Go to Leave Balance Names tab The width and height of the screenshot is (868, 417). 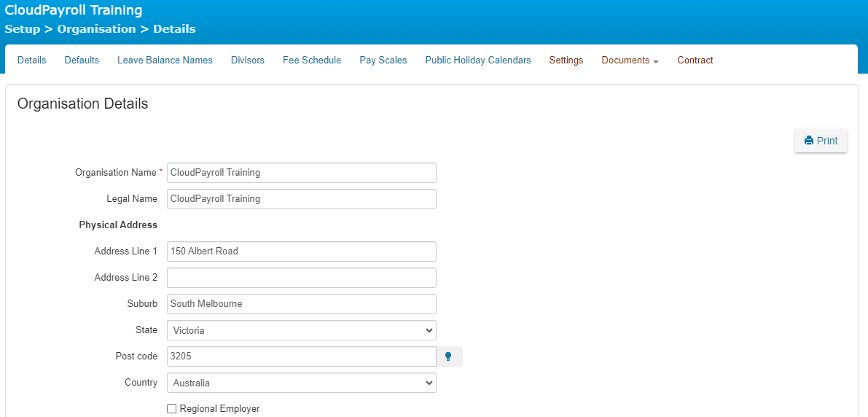(x=165, y=61)
